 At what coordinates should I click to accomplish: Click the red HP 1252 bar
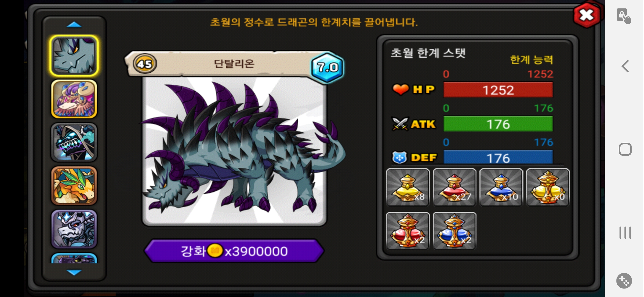[x=498, y=90]
